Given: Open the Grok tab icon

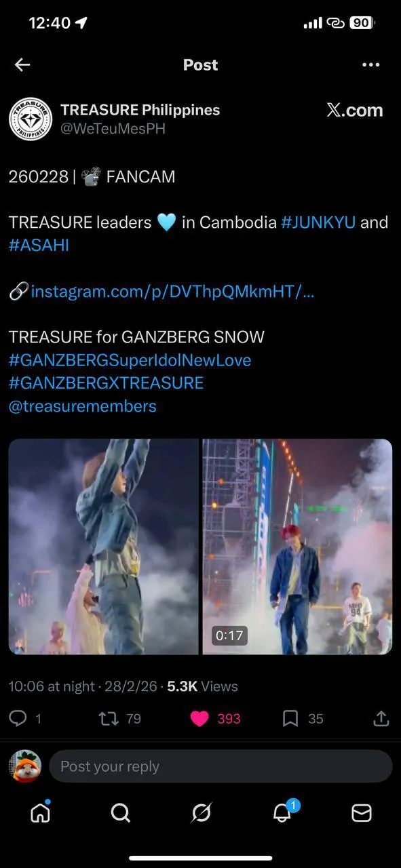Looking at the screenshot, I should (201, 812).
